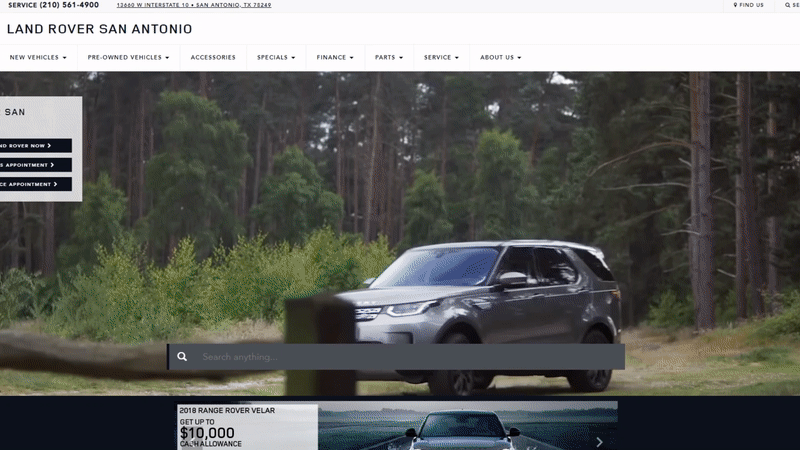Screen dimensions: 800x450
Task: Call the Service (210) 561-4900 number
Action: (54, 5)
